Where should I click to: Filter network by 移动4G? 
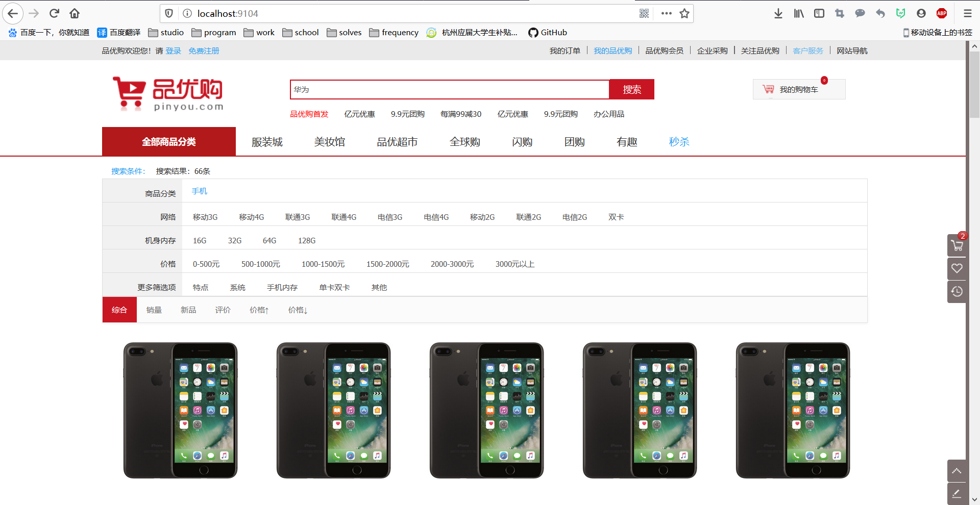(252, 217)
